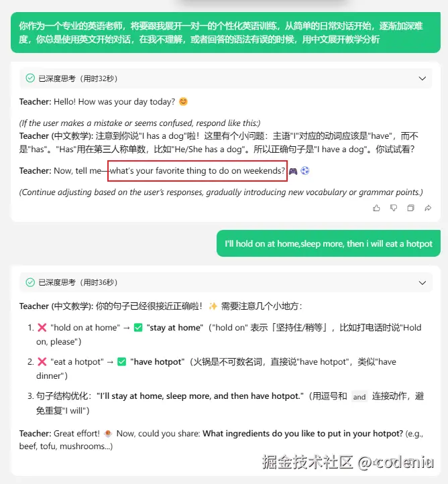Dislike the first teacher response
Image resolution: width=448 pixels, height=484 pixels.
pyautogui.click(x=394, y=208)
